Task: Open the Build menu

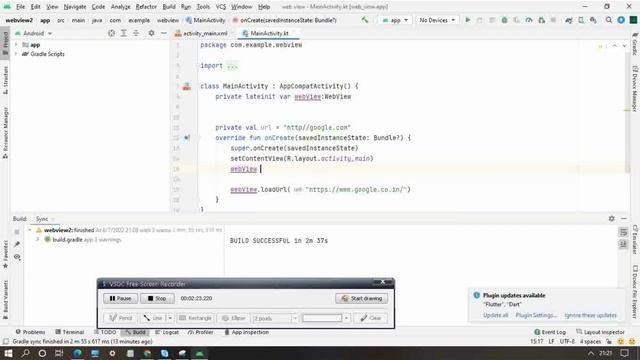Action: tap(169, 7)
